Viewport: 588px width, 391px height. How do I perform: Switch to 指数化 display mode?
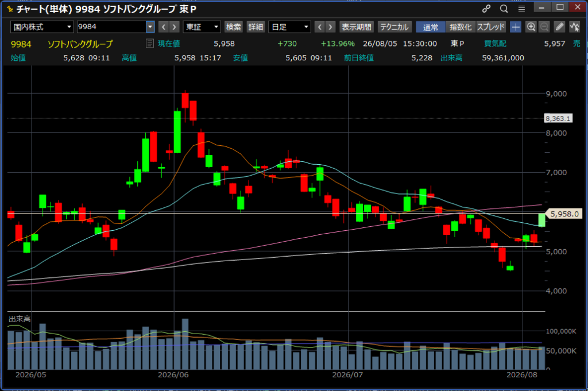coord(461,26)
